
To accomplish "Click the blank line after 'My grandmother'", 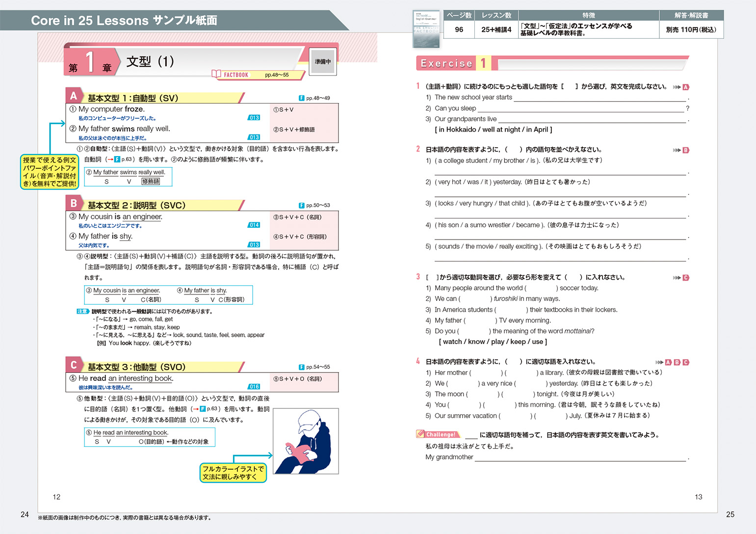I will (x=580, y=458).
